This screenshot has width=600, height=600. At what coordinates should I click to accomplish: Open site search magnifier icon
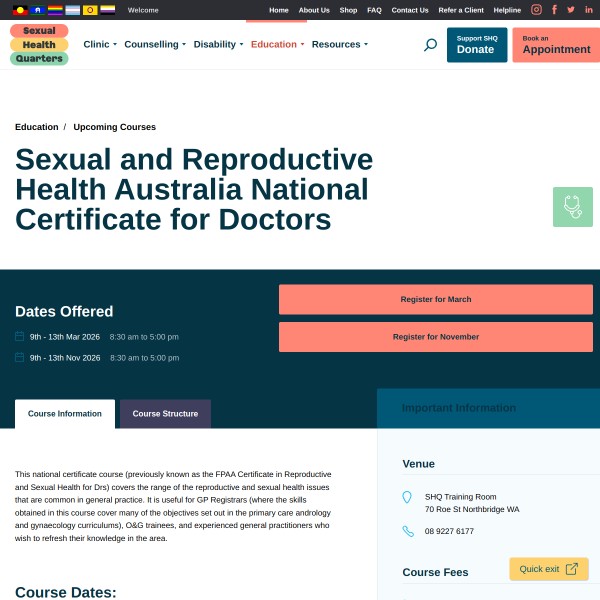click(x=430, y=45)
